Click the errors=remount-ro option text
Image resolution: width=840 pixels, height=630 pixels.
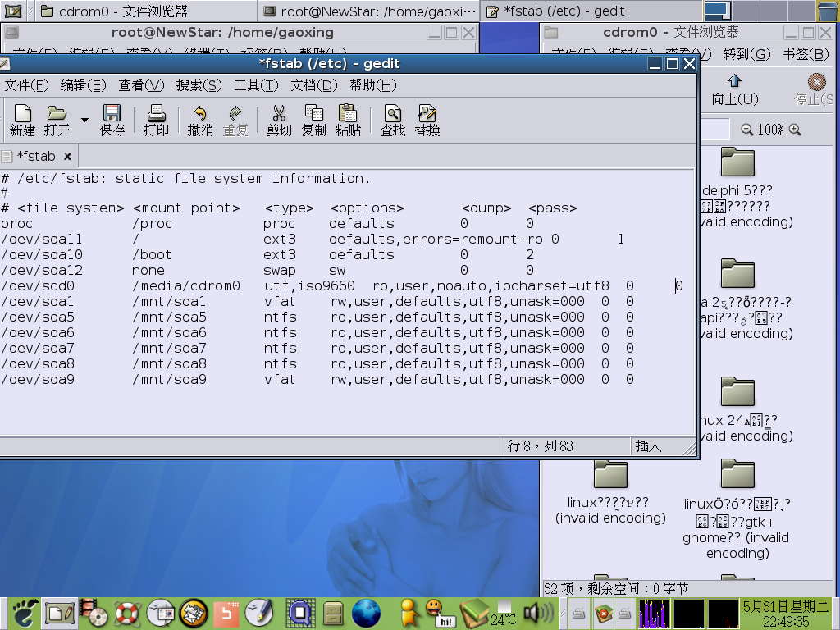[x=472, y=239]
